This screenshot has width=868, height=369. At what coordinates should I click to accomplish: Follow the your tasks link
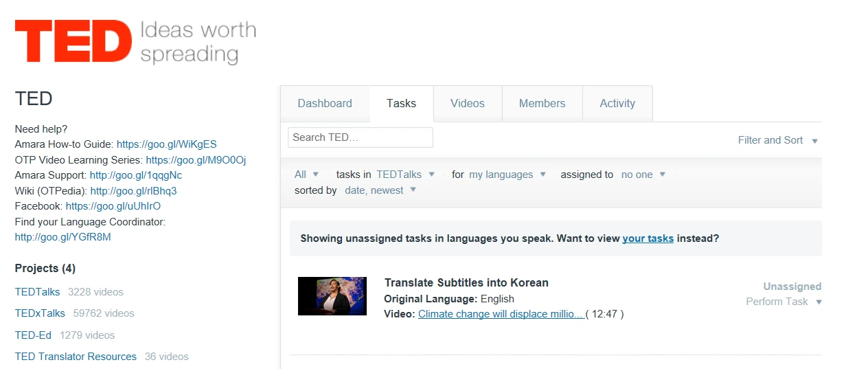(648, 238)
